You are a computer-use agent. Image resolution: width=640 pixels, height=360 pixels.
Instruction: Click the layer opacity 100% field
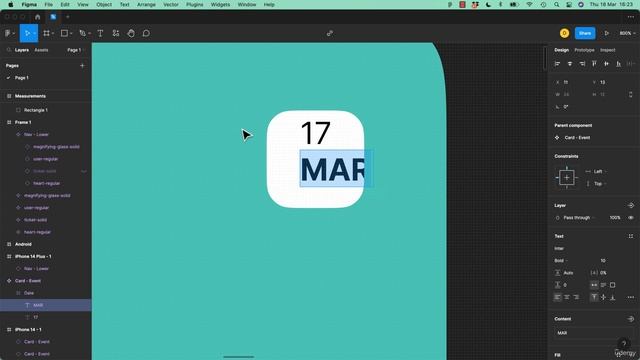pyautogui.click(x=615, y=218)
